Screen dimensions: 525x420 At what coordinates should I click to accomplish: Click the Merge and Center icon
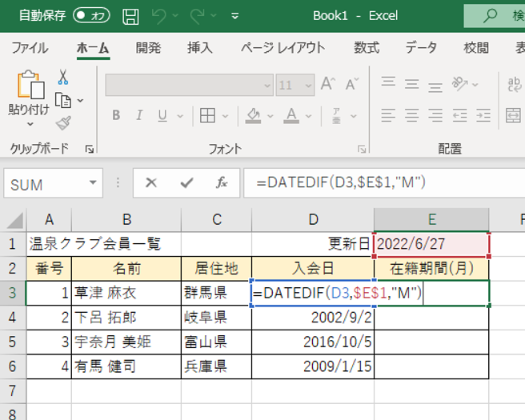[x=513, y=115]
